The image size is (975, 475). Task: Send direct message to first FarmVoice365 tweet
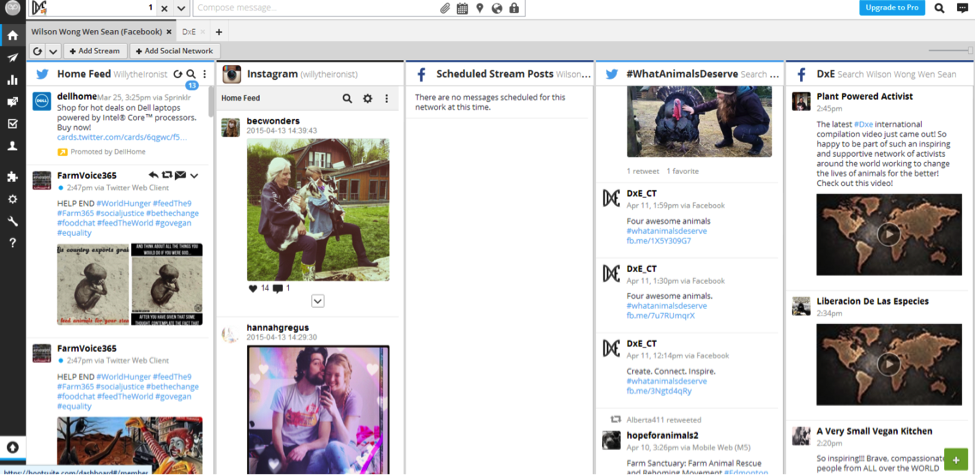180,175
